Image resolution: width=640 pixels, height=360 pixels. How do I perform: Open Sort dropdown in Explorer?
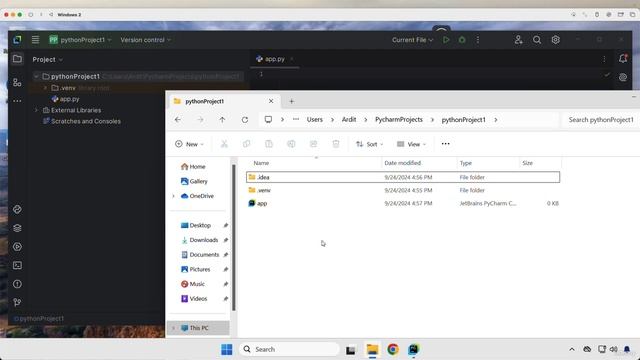369,144
